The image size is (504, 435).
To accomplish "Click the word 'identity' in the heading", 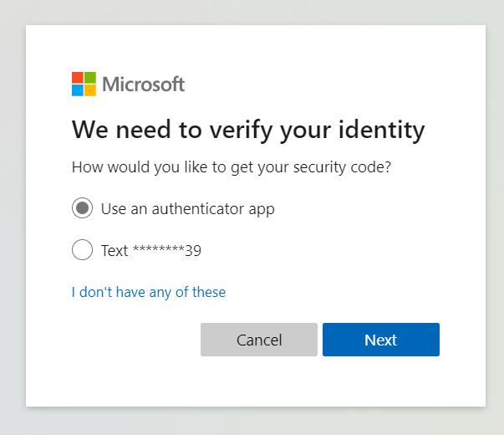I will point(379,130).
